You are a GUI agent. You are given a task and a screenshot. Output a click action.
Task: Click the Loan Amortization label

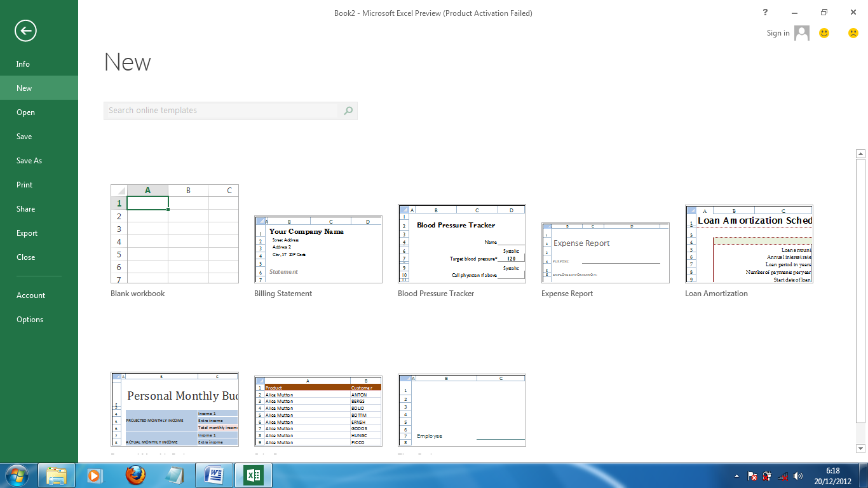click(716, 294)
